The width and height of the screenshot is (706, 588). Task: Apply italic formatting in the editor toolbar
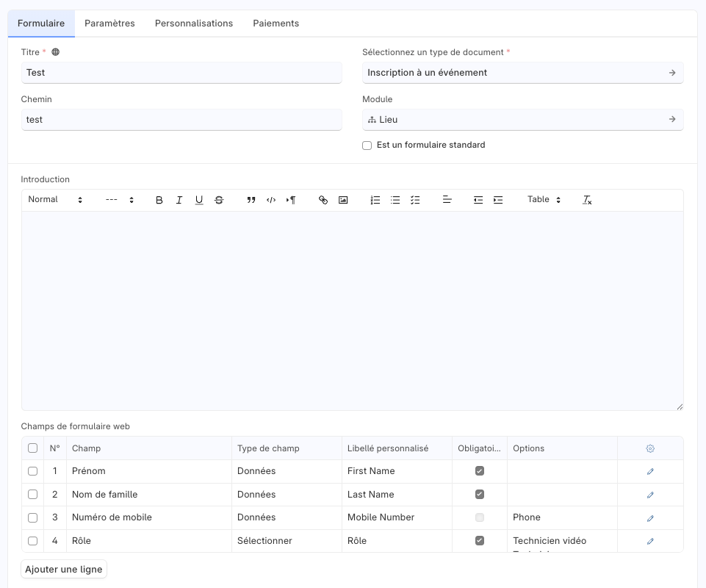coord(179,200)
